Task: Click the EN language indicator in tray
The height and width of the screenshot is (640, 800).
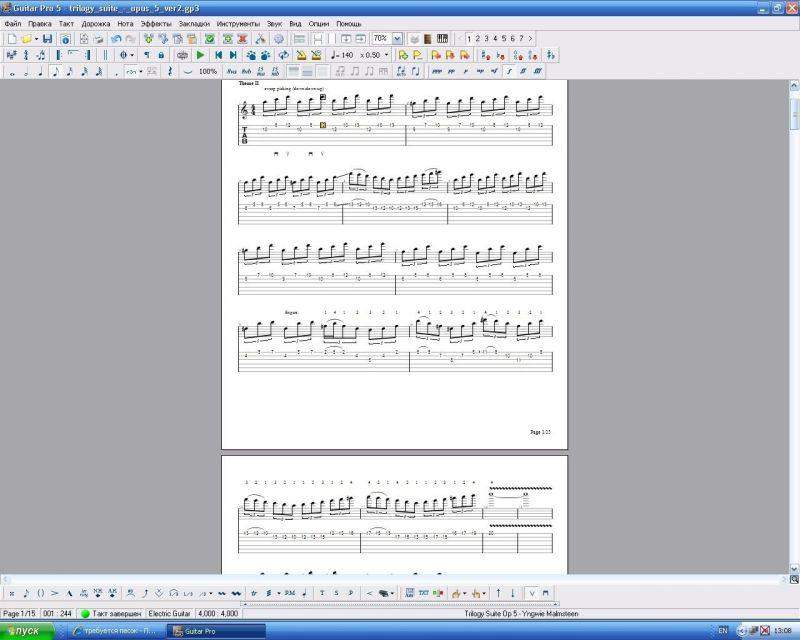Action: pyautogui.click(x=723, y=632)
